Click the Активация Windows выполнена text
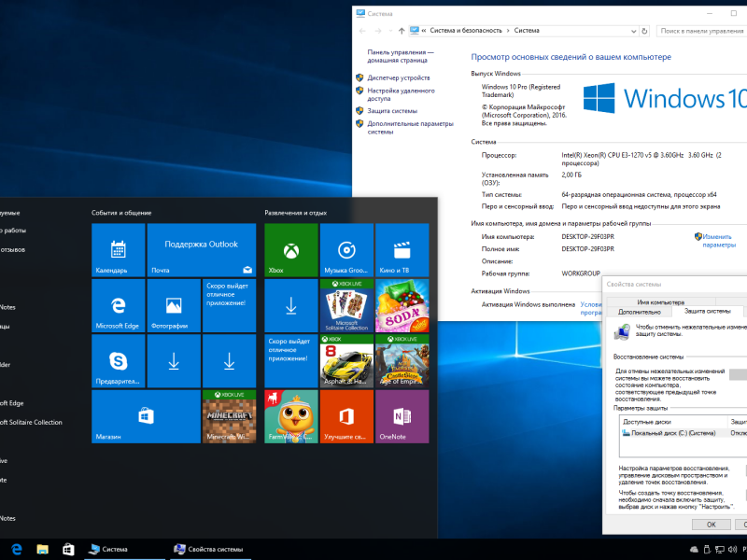The width and height of the screenshot is (747, 560). tap(529, 305)
